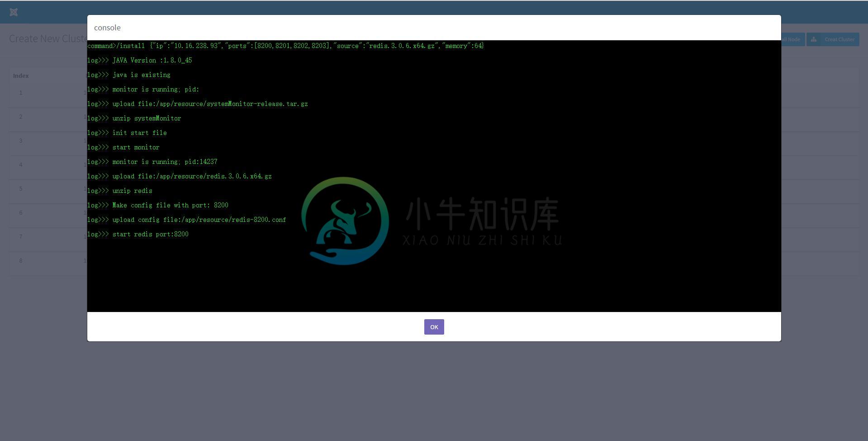Image resolution: width=868 pixels, height=441 pixels.
Task: Click the 'start monitor' log line
Action: 123,147
